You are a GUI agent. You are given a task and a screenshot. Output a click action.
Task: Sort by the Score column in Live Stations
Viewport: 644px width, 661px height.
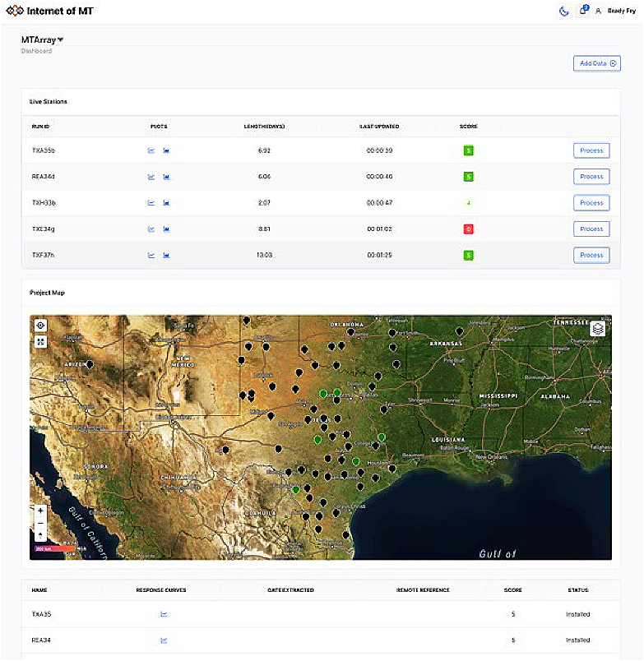pos(469,127)
